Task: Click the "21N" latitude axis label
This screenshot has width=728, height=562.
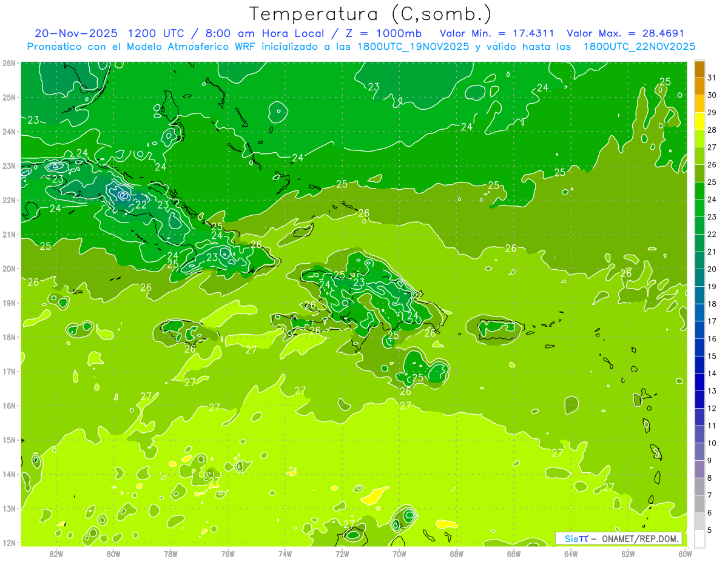Action: click(x=9, y=235)
